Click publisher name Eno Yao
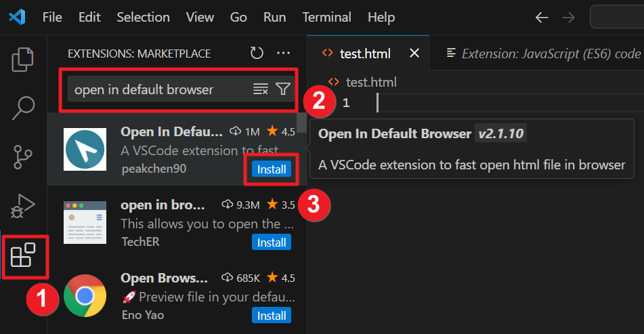 tap(143, 315)
